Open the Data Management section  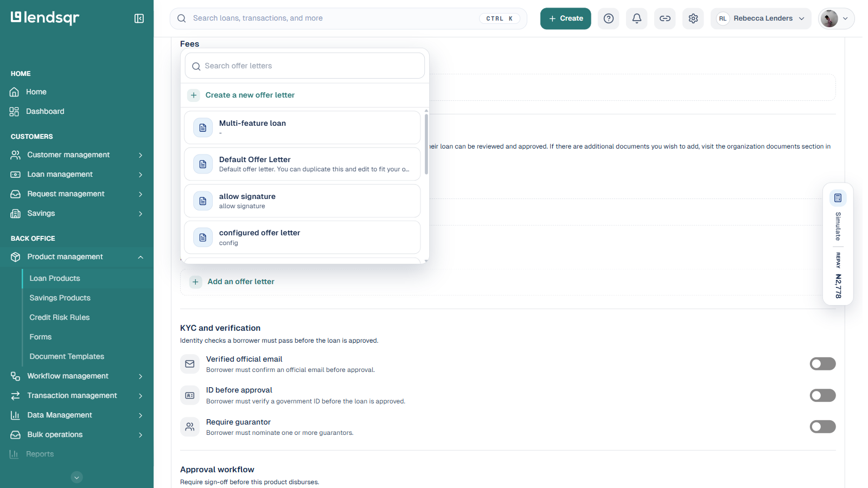(76, 415)
